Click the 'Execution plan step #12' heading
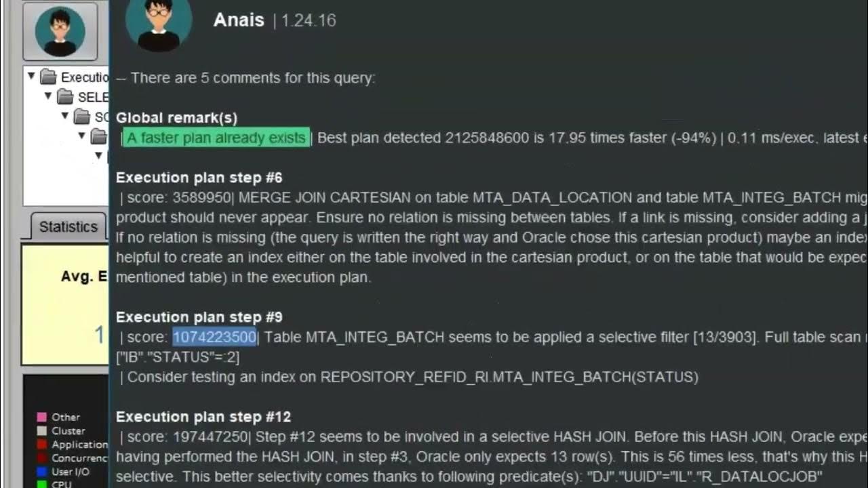The width and height of the screenshot is (868, 488). 203,417
